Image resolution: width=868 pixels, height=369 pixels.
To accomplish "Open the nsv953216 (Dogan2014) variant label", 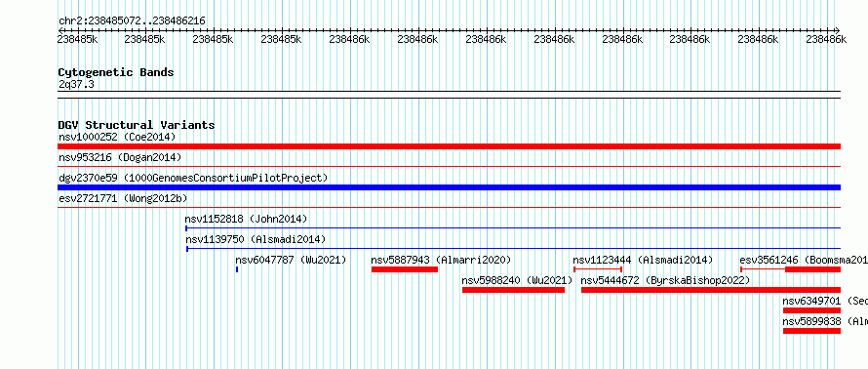I will pyautogui.click(x=120, y=157).
